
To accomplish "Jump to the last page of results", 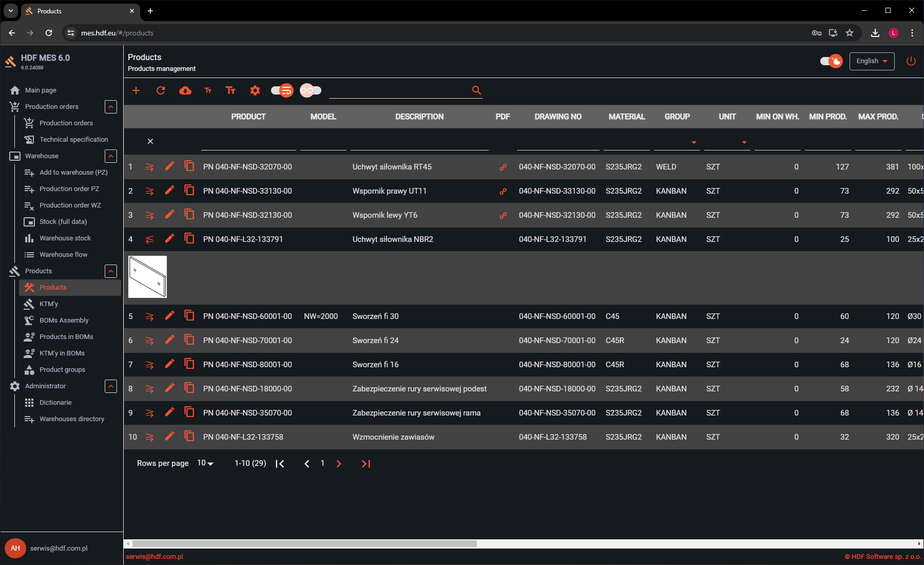I will [x=365, y=464].
